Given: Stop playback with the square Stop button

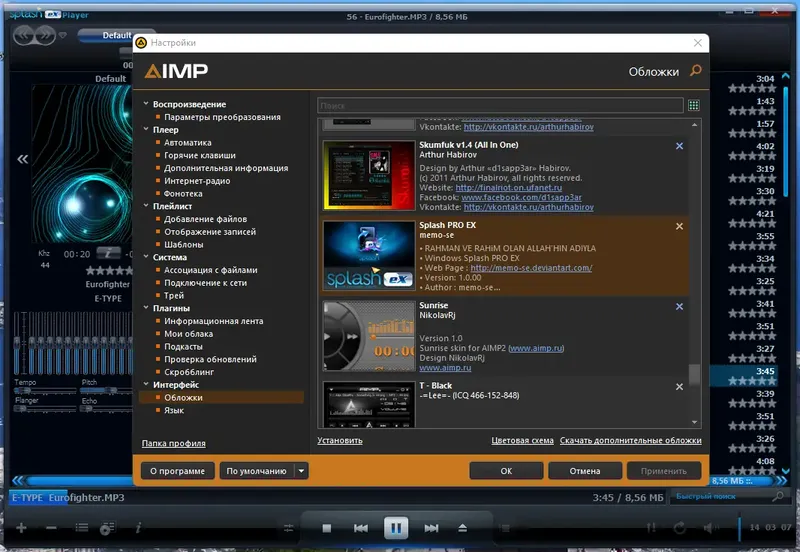Looking at the screenshot, I should click(x=327, y=528).
